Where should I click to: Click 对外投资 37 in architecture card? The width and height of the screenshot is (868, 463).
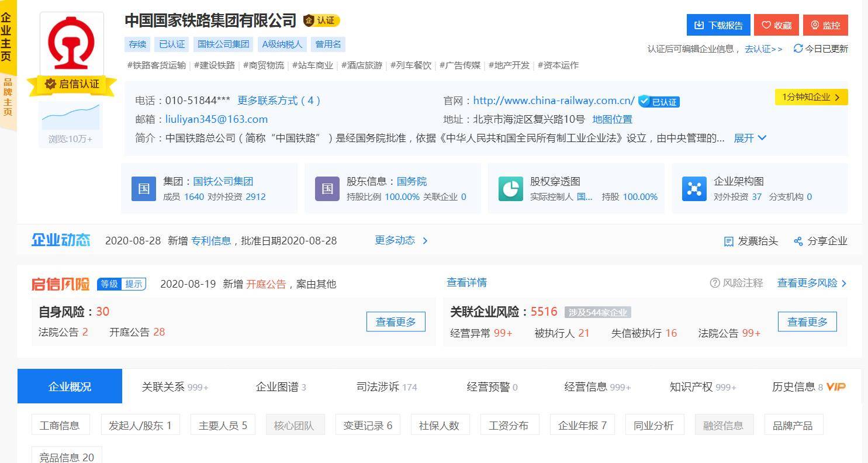click(738, 197)
